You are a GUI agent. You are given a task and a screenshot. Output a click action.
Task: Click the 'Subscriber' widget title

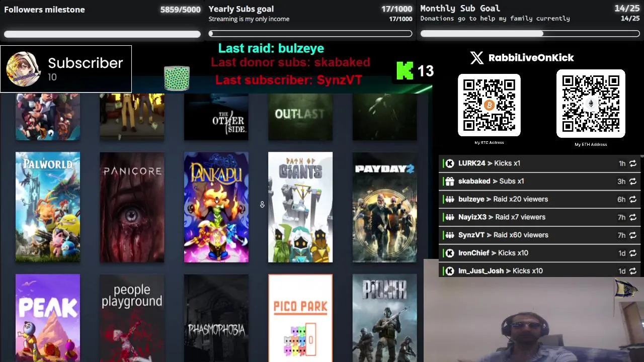(x=86, y=63)
